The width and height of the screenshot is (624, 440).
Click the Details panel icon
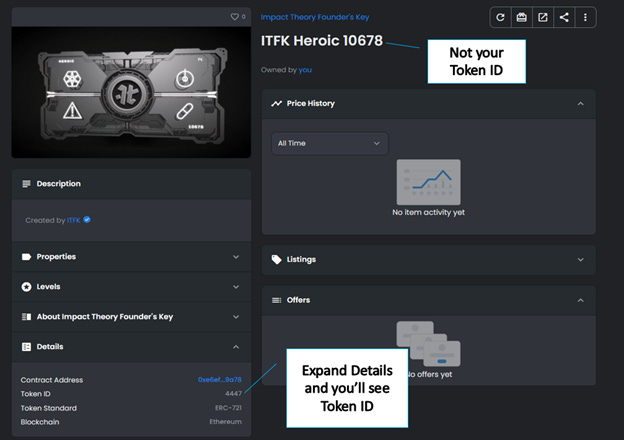point(26,347)
